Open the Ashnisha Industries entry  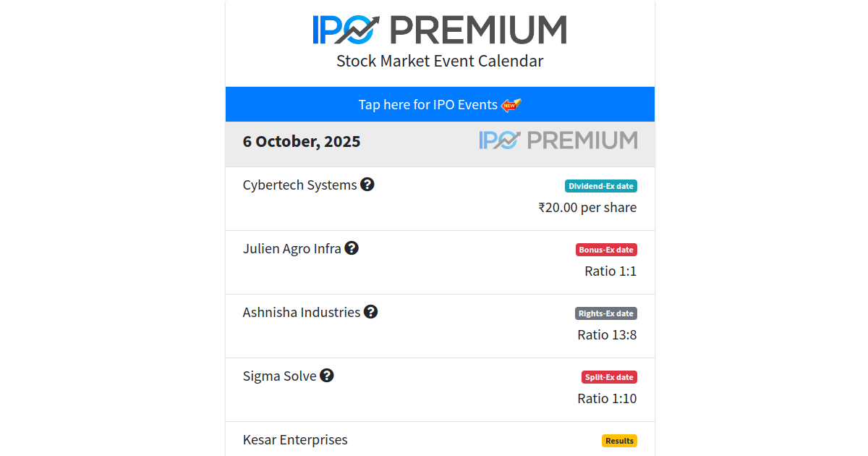301,313
